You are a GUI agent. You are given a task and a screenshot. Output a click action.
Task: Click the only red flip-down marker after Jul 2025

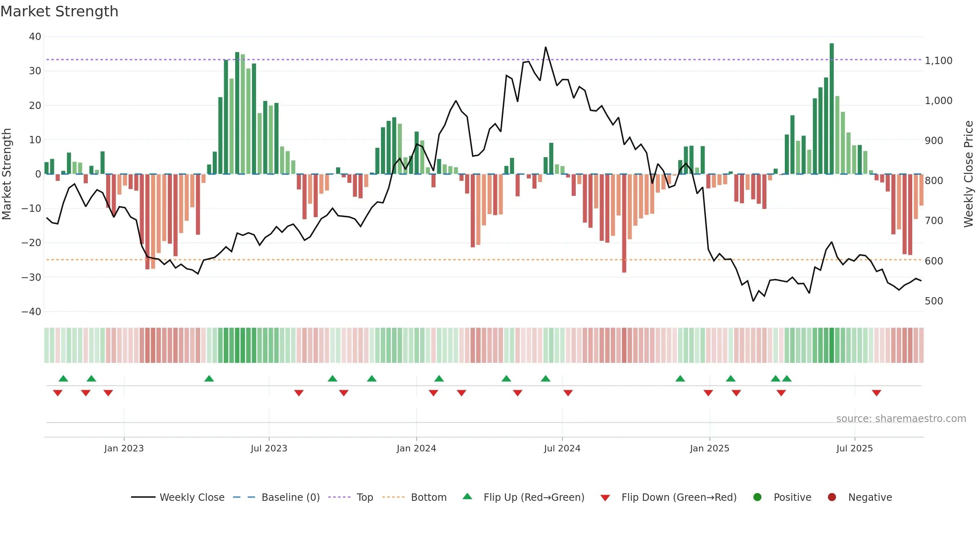(877, 393)
